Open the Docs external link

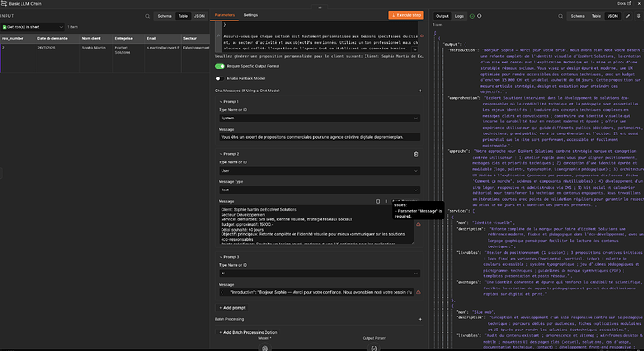tap(623, 4)
